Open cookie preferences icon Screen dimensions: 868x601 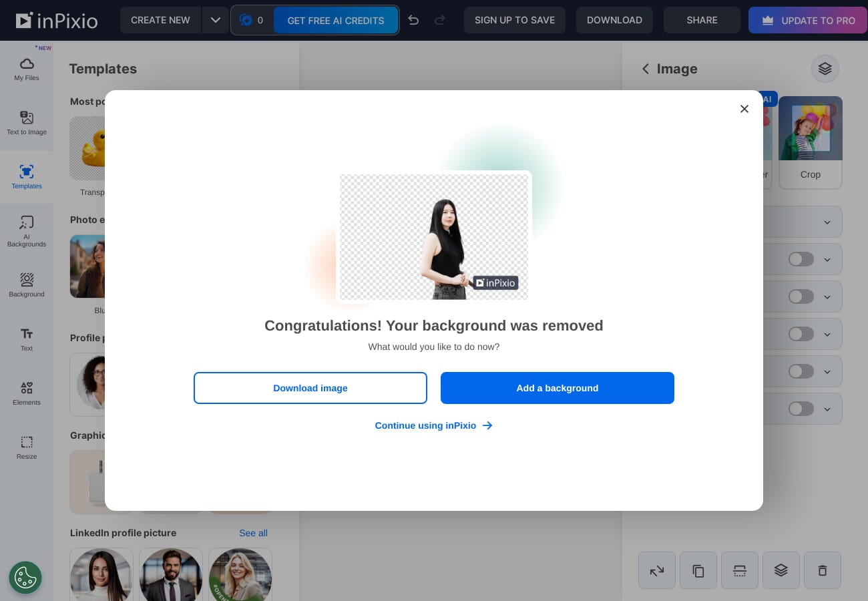tap(25, 578)
